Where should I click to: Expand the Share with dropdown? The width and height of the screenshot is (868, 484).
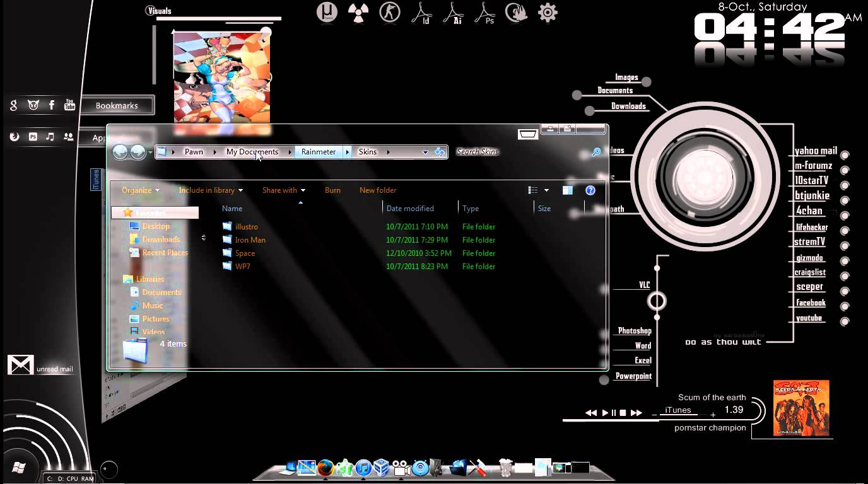(x=283, y=190)
